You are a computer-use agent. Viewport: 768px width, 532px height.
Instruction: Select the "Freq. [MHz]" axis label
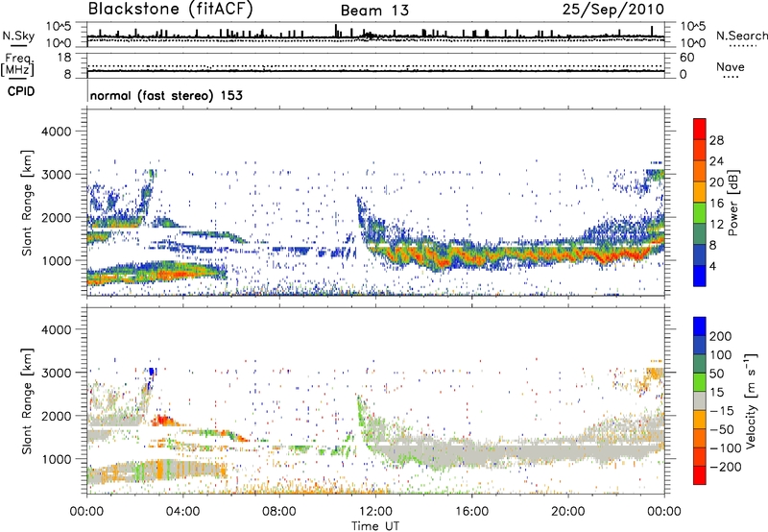click(17, 65)
